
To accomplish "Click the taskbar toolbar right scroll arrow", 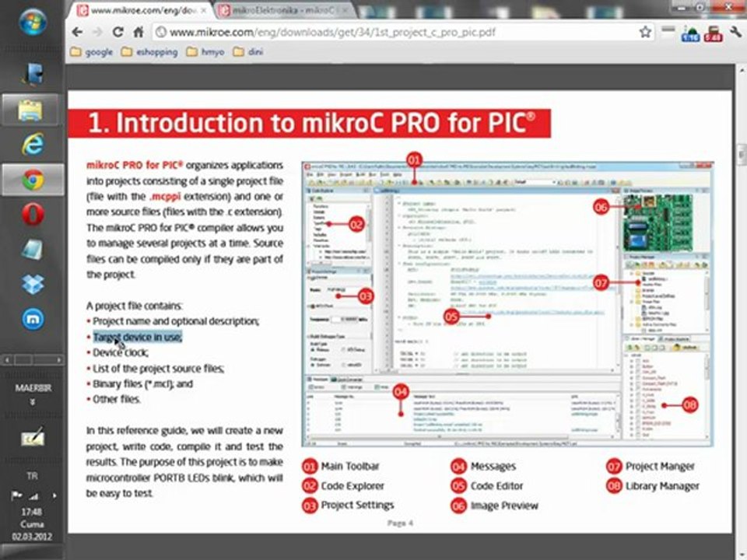I will (x=58, y=360).
